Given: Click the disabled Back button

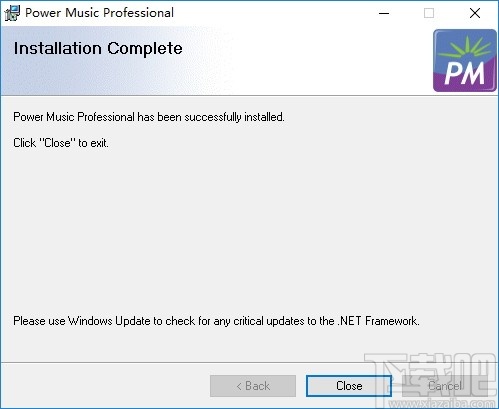Looking at the screenshot, I should (253, 386).
